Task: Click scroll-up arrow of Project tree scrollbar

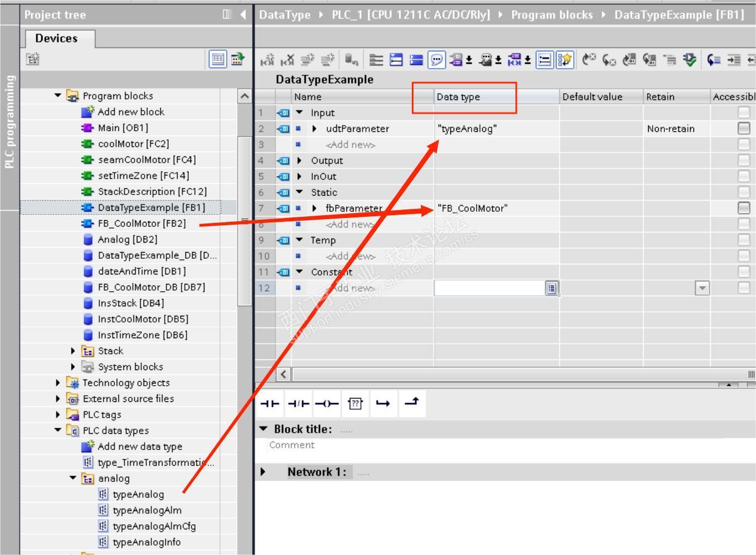Action: [245, 96]
